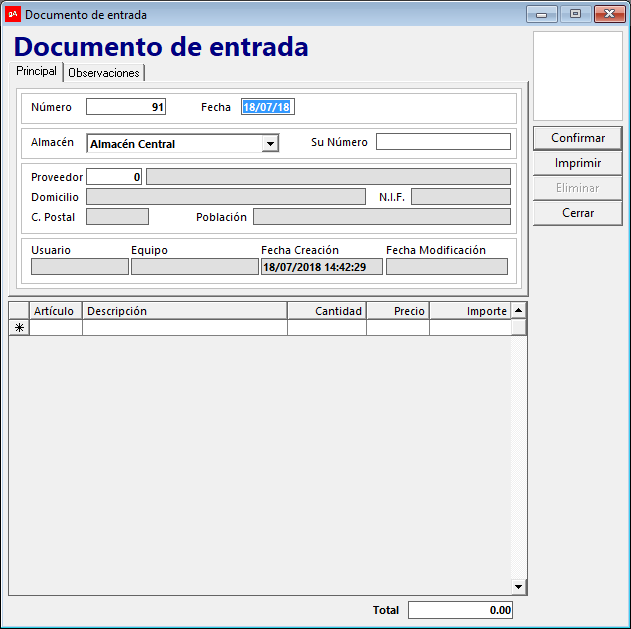The width and height of the screenshot is (631, 629).
Task: Focus the Su Número field
Action: click(443, 142)
